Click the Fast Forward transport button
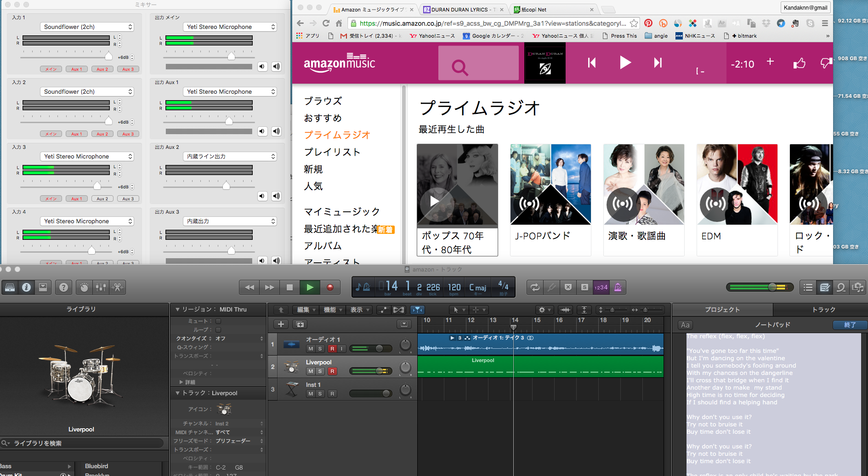 pos(269,288)
